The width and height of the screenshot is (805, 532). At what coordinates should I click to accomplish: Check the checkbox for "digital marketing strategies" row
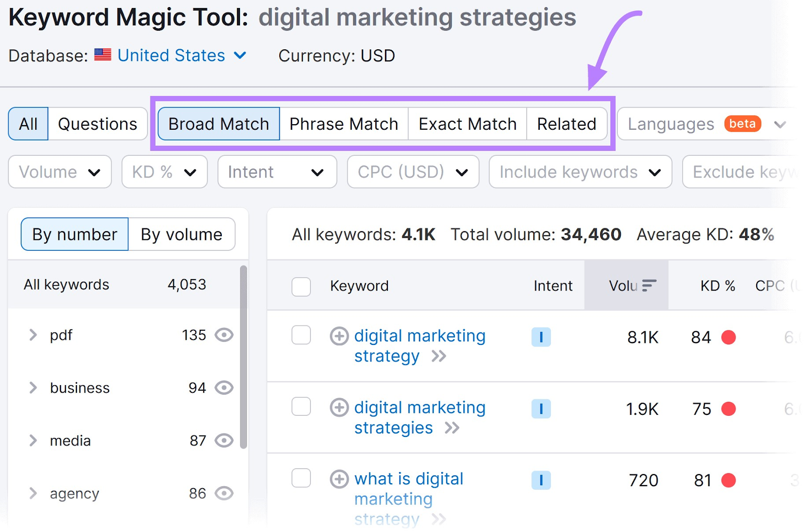click(301, 407)
